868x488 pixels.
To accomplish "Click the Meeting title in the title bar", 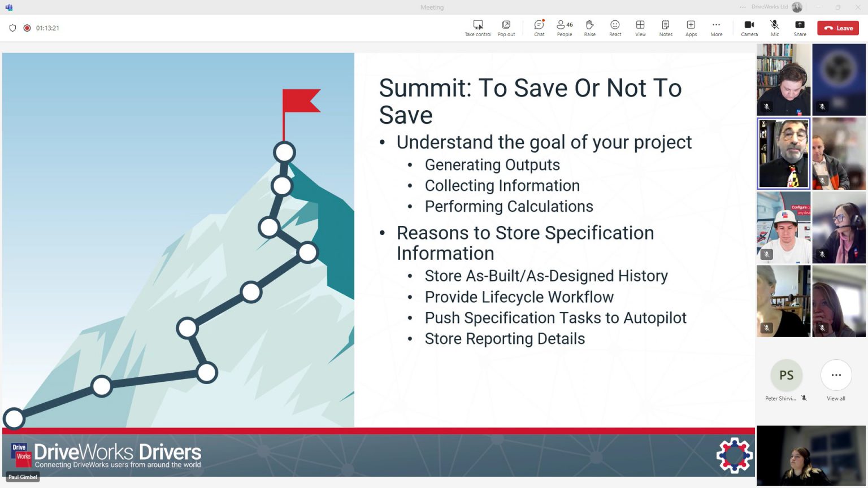I will [432, 7].
